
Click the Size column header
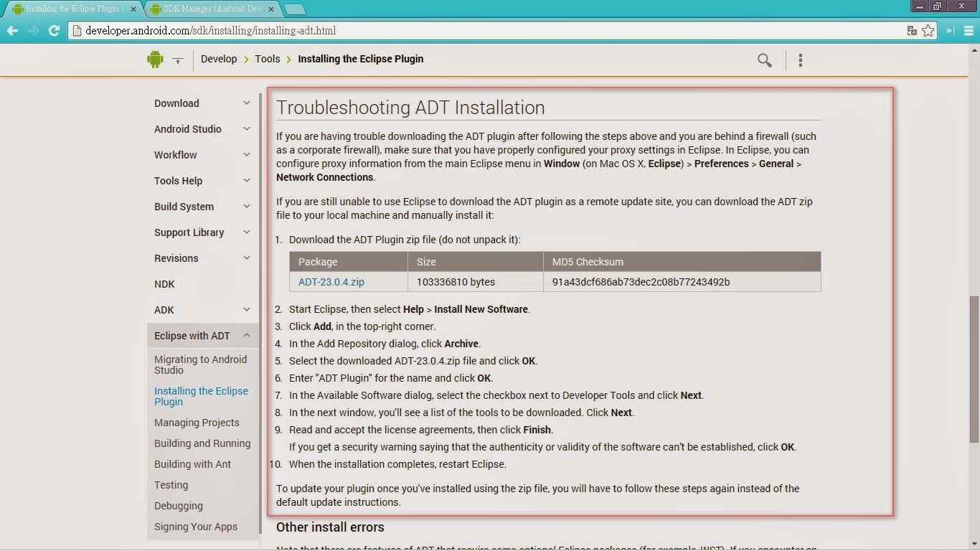pos(426,262)
